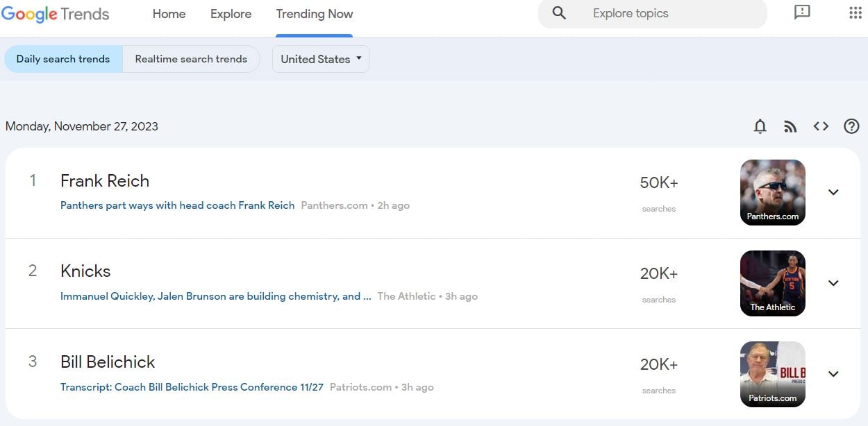Screen dimensions: 868x426
Task: Open the Google apps grid
Action: pyautogui.click(x=856, y=13)
